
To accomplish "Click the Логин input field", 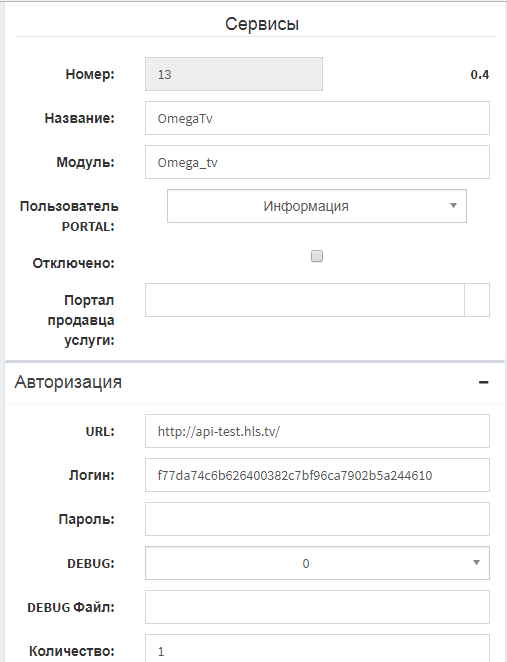I will (317, 475).
